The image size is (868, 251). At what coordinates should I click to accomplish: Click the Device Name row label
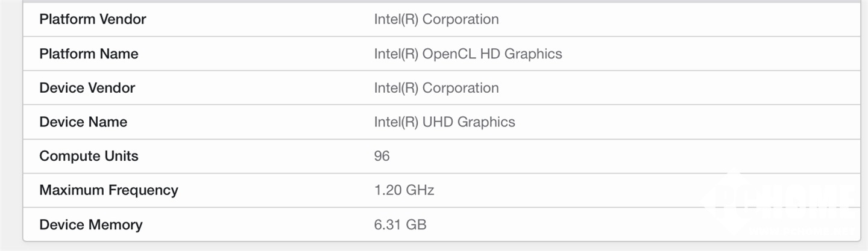click(83, 122)
